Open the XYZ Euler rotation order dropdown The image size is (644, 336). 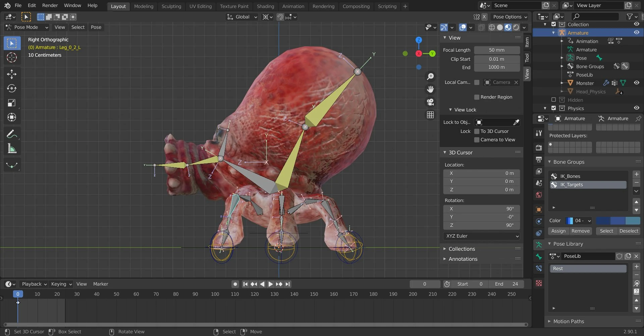pos(481,236)
